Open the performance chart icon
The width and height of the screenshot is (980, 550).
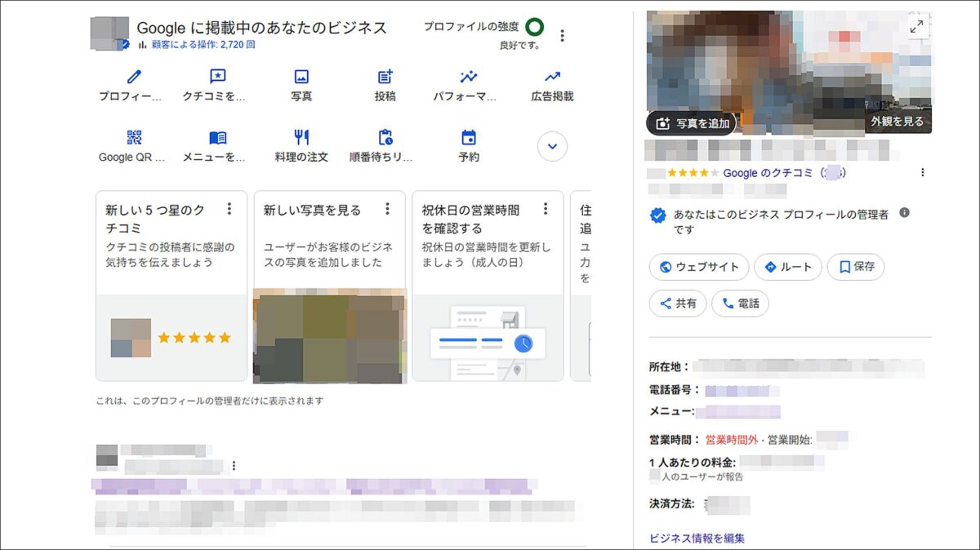point(468,78)
